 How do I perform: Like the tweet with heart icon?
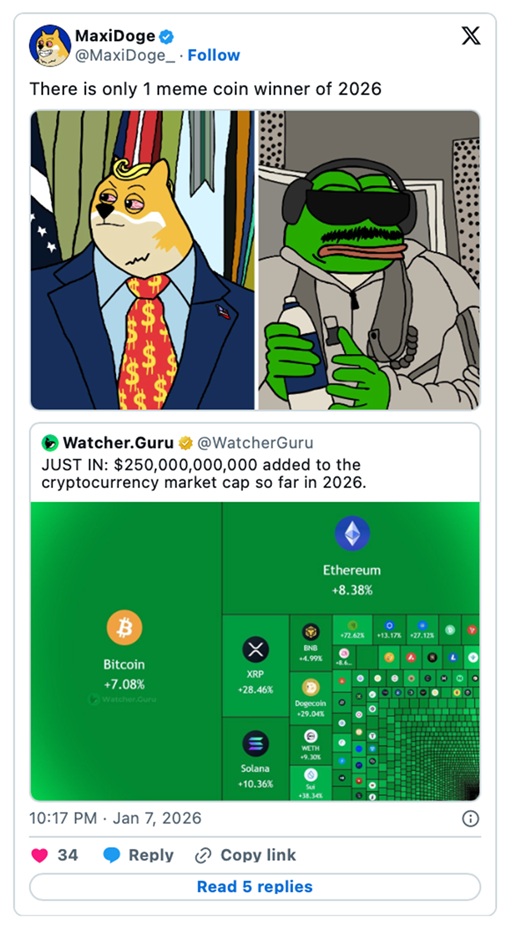[x=40, y=855]
